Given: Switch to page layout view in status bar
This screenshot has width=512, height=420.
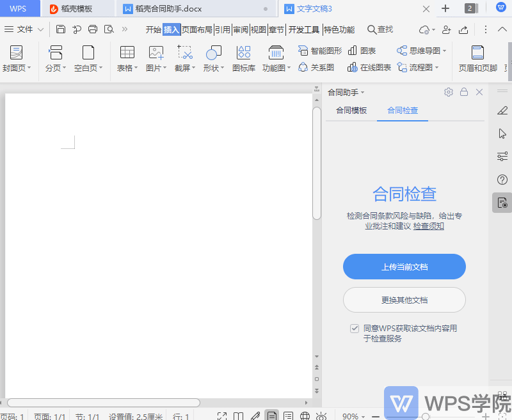Looking at the screenshot, I should click(271, 416).
